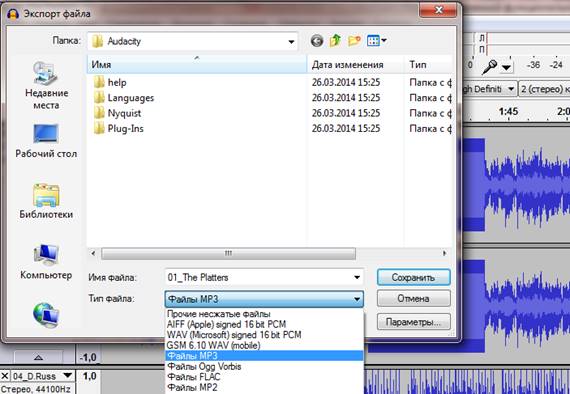Click the horizontal scrollbar thumb
The image size is (570, 394).
coord(228,253)
